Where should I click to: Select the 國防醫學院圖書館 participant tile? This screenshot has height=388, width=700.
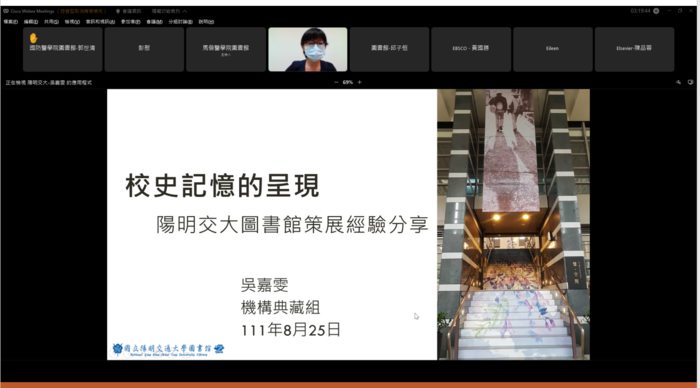coord(62,49)
